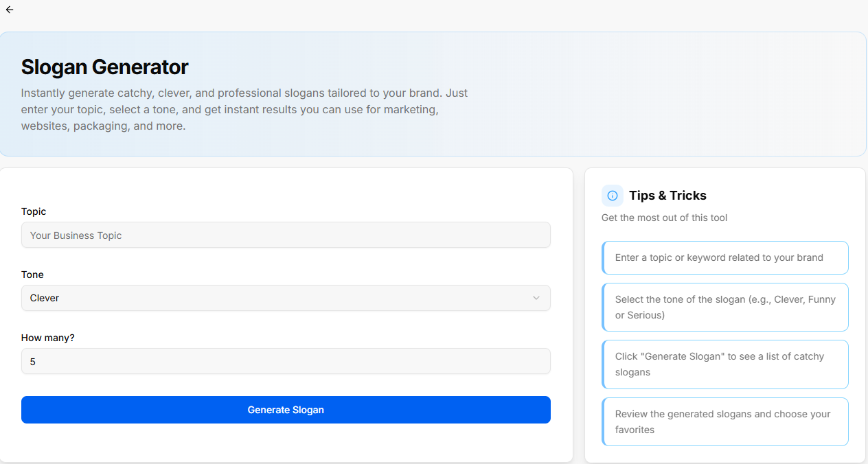
Task: Click the Tone field label
Action: [32, 275]
